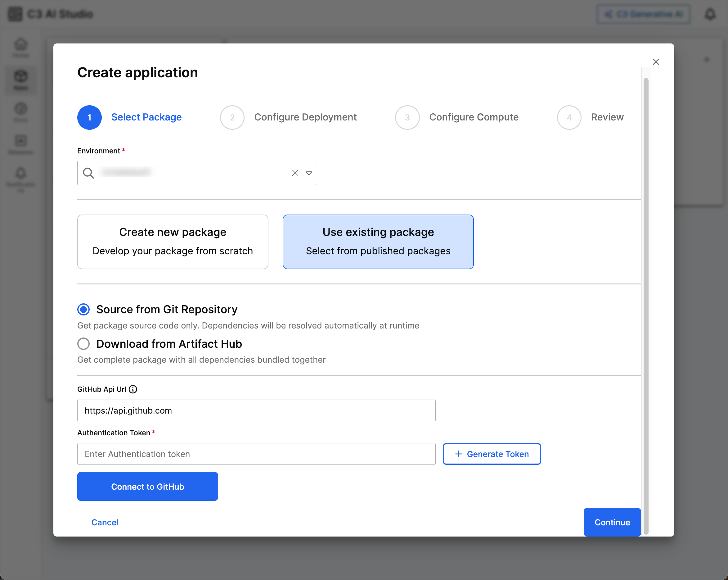Expand the Environment dropdown arrow
This screenshot has width=728, height=580.
[x=309, y=173]
